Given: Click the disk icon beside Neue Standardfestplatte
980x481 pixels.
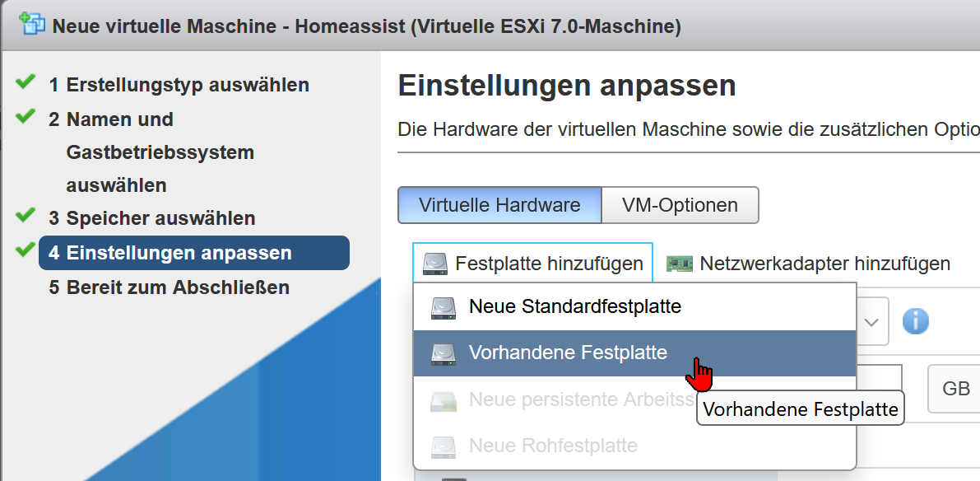Looking at the screenshot, I should click(443, 308).
